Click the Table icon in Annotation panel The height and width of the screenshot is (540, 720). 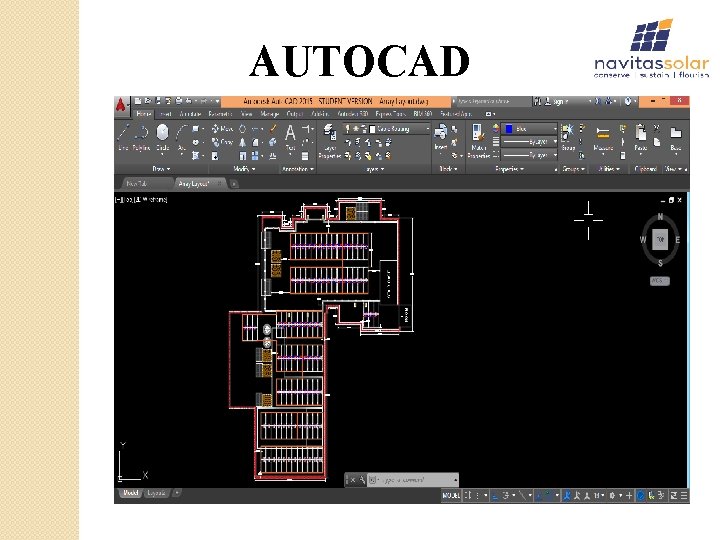click(x=305, y=156)
